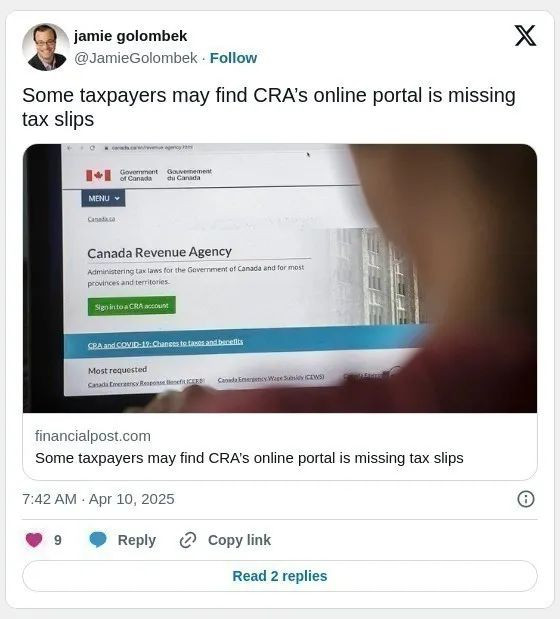
Task: Click the Canada flag logo in preview
Action: pos(98,175)
